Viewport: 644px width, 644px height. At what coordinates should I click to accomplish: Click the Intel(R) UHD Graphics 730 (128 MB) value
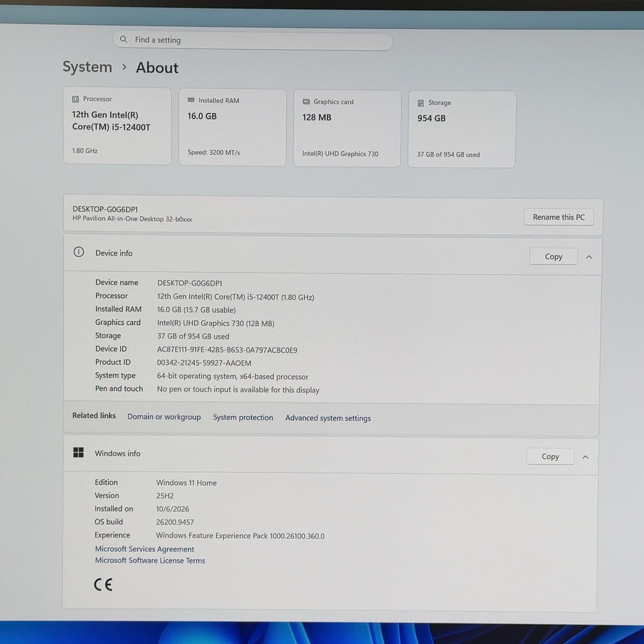[x=216, y=323]
